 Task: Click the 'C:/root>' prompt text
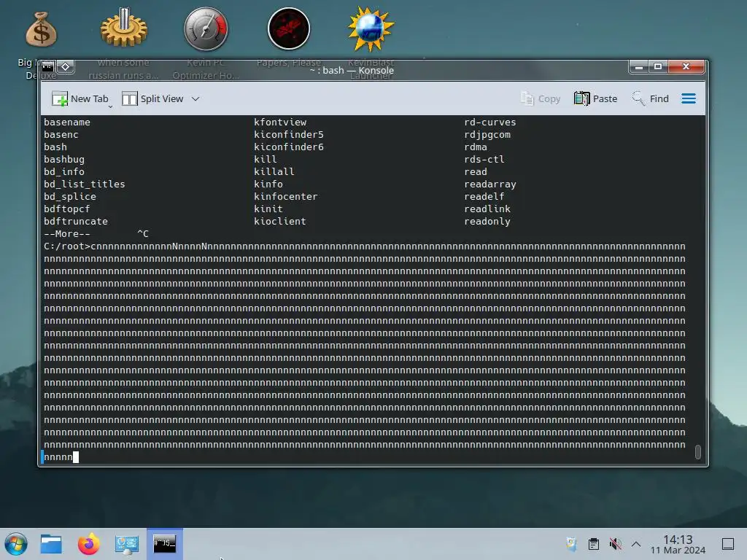click(66, 246)
